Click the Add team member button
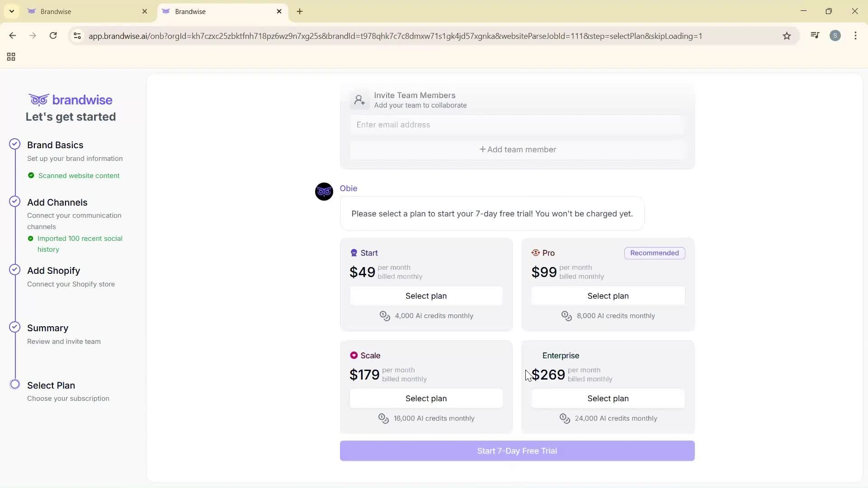The height and width of the screenshot is (488, 868). click(x=517, y=149)
